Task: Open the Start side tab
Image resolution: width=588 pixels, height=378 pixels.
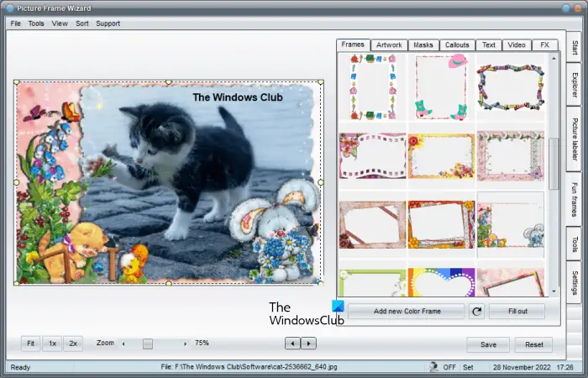Action: (x=574, y=47)
